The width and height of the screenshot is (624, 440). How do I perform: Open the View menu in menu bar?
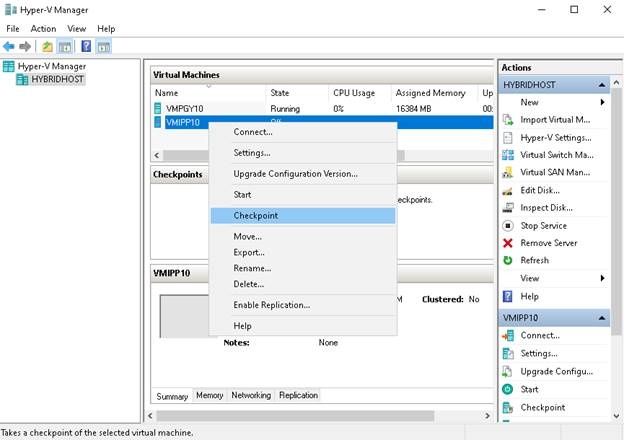[76, 29]
